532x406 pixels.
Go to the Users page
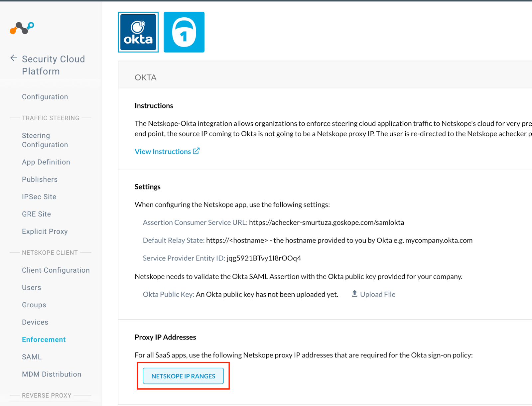coord(32,288)
